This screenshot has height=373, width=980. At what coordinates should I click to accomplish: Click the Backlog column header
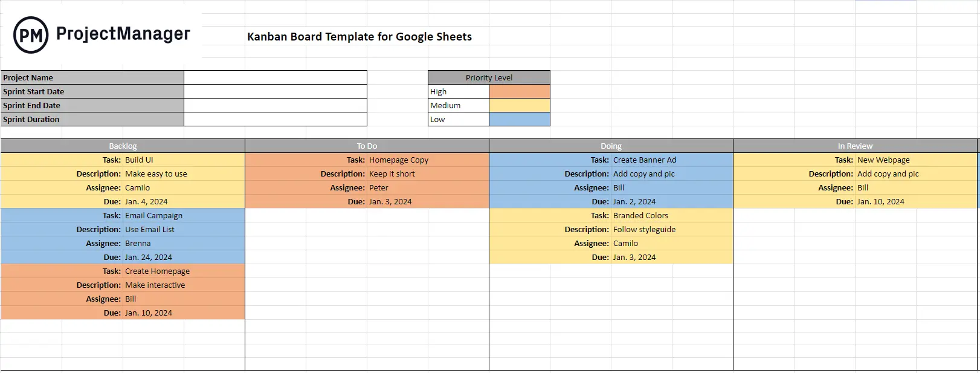[x=123, y=146]
